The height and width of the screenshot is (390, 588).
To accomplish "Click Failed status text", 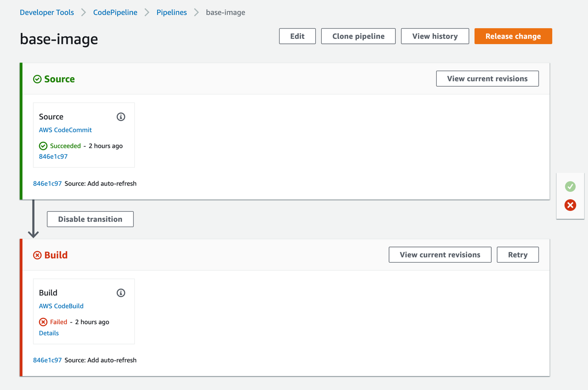I will pos(58,322).
